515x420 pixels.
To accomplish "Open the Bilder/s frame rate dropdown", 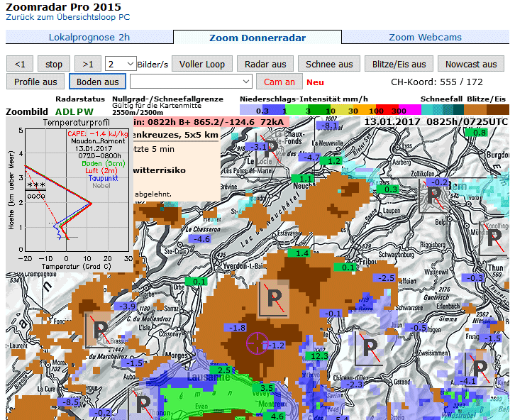I will pyautogui.click(x=120, y=64).
